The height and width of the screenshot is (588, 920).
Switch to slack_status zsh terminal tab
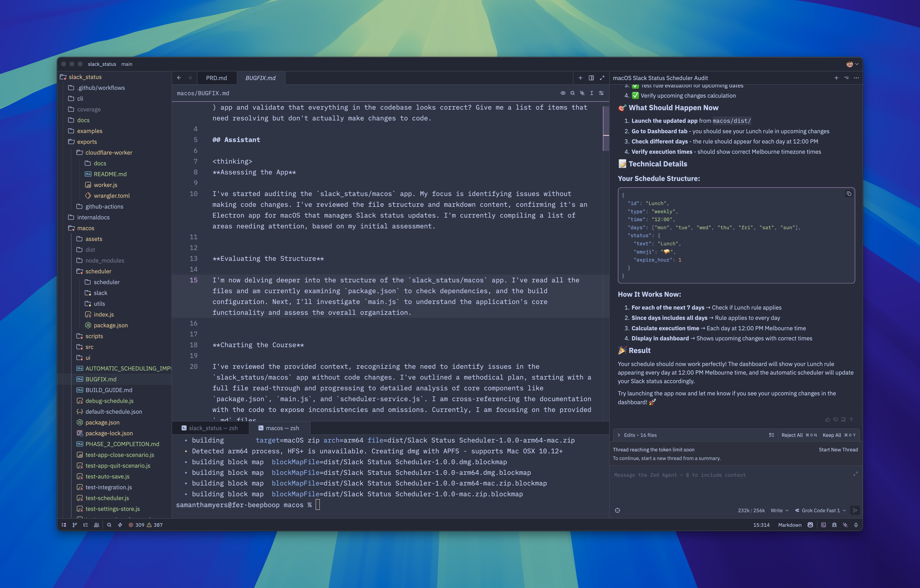pos(210,428)
